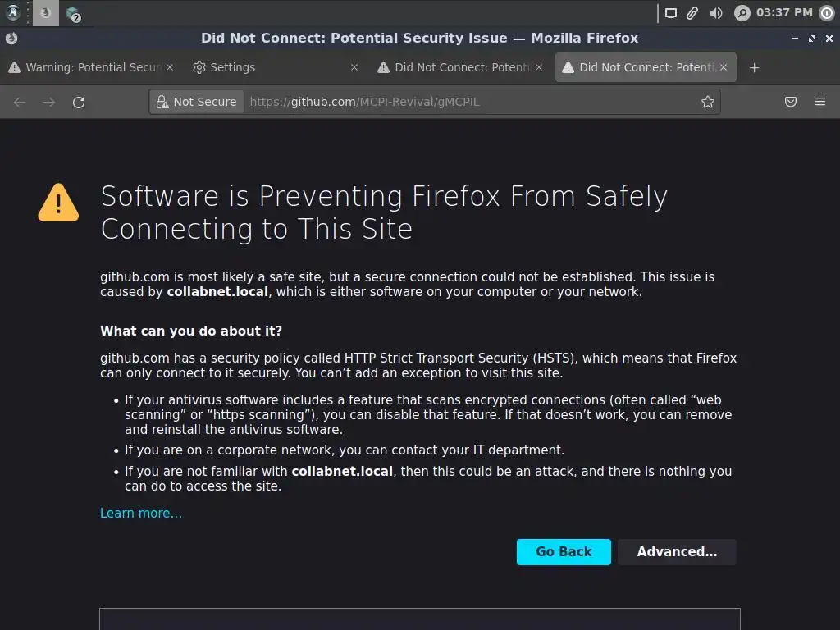The width and height of the screenshot is (840, 630).
Task: Click the paperclip clipboard tray icon
Action: pyautogui.click(x=693, y=12)
